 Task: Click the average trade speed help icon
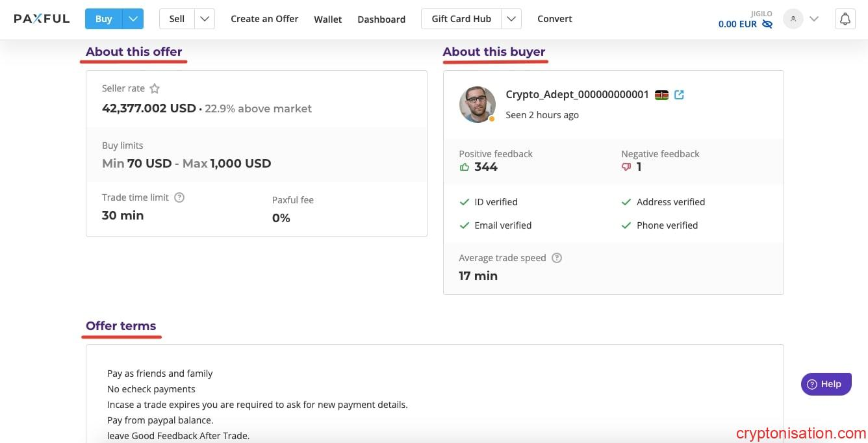557,258
